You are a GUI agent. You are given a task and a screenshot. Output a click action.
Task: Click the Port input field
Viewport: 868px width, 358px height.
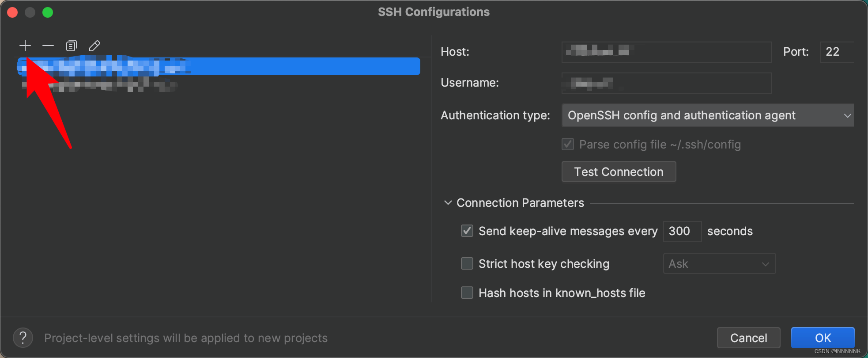point(837,52)
